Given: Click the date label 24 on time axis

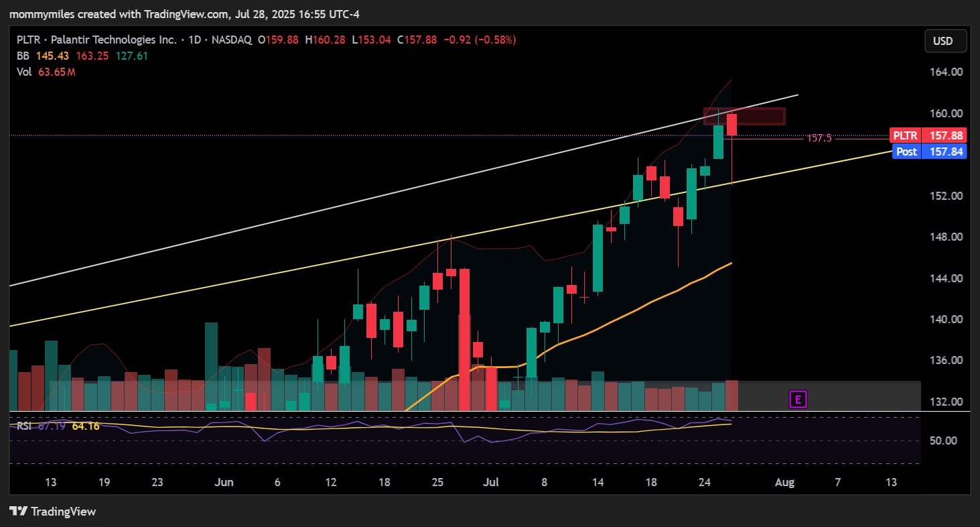Looking at the screenshot, I should [x=705, y=482].
